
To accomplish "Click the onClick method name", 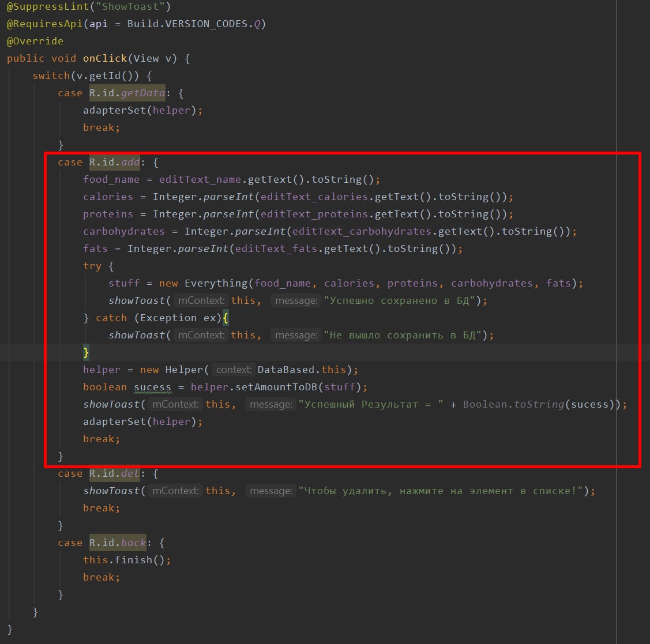I will (105, 58).
